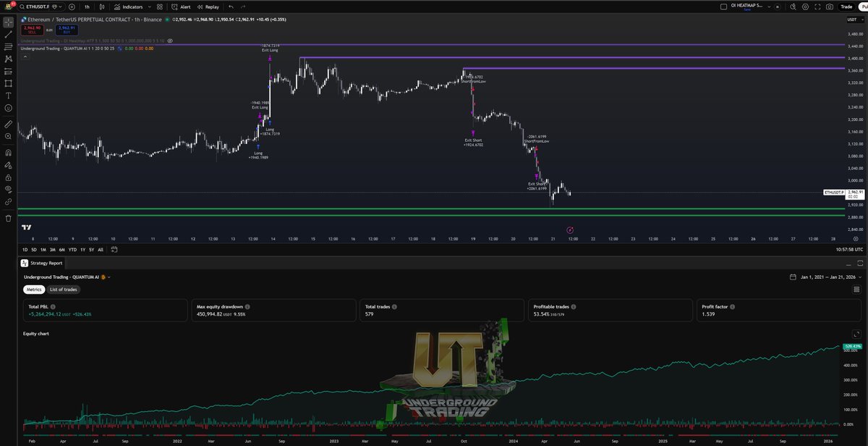The image size is (868, 446).
Task: Show info for Max equity drawdown
Action: click(247, 307)
